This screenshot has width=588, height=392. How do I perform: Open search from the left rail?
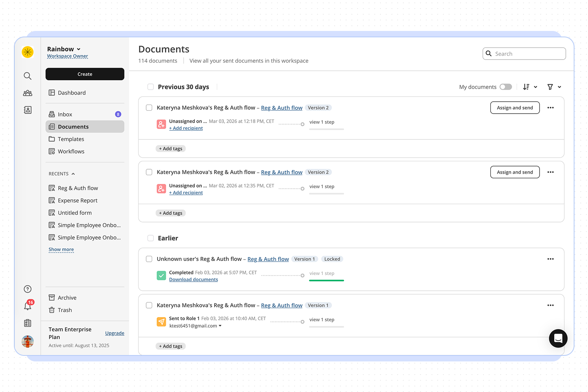pos(27,75)
